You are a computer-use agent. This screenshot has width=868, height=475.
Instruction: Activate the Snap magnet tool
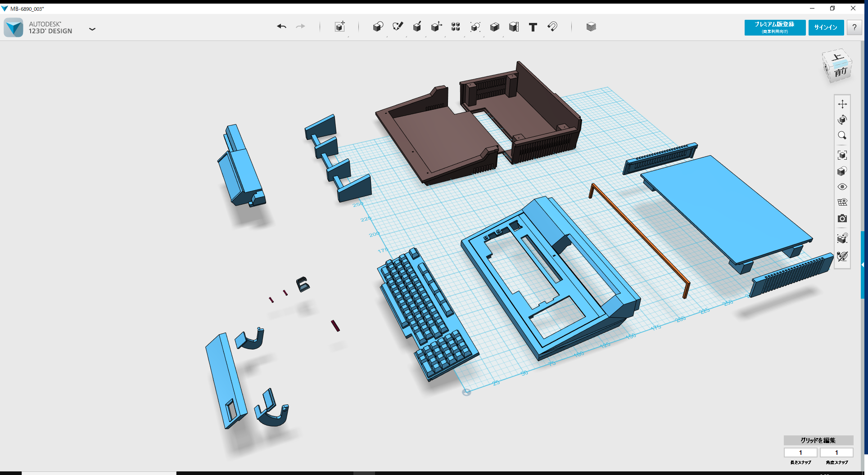pos(553,27)
